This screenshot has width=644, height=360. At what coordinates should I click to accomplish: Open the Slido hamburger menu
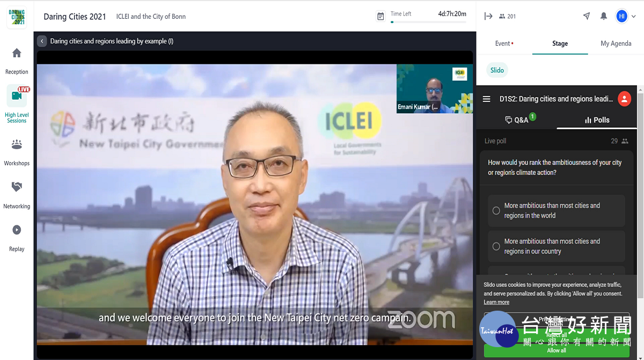(x=487, y=99)
